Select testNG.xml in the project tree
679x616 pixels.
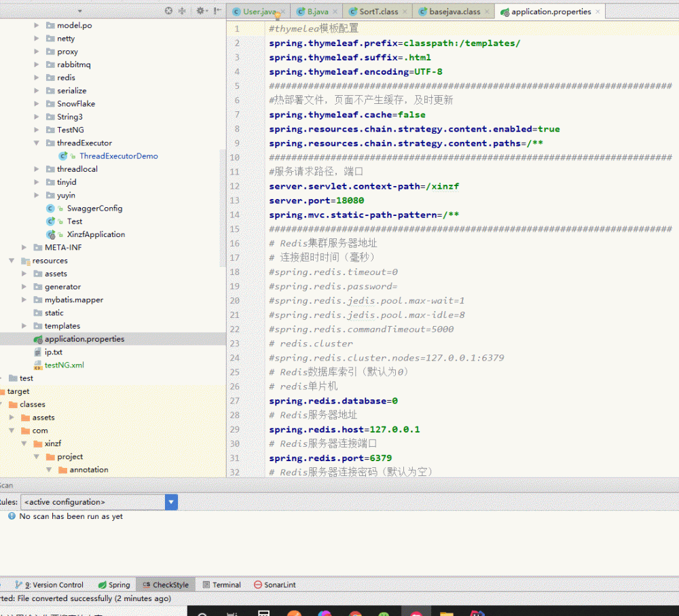click(64, 365)
